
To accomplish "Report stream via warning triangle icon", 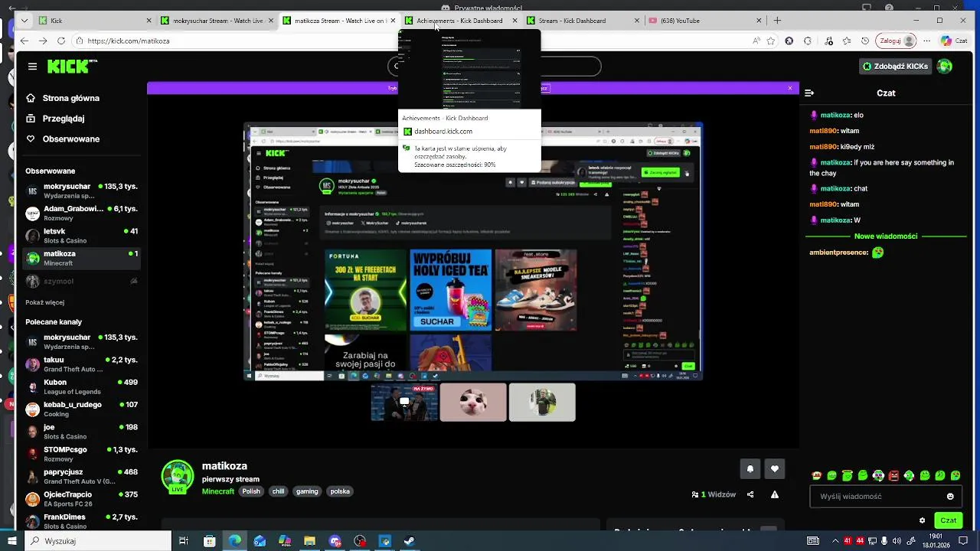I will click(x=775, y=494).
